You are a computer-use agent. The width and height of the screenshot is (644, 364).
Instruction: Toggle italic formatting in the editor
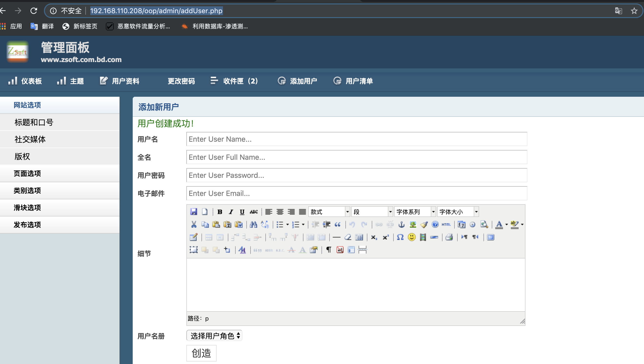231,212
